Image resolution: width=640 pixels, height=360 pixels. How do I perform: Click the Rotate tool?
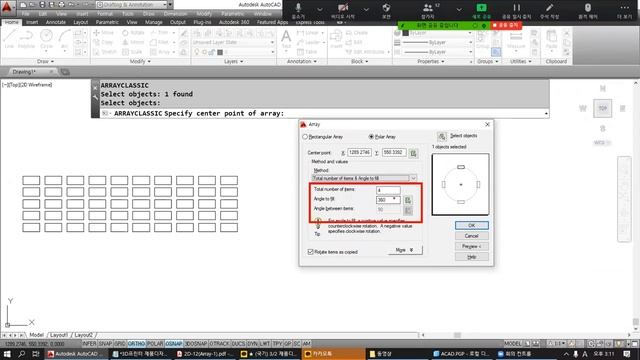pos(133,33)
